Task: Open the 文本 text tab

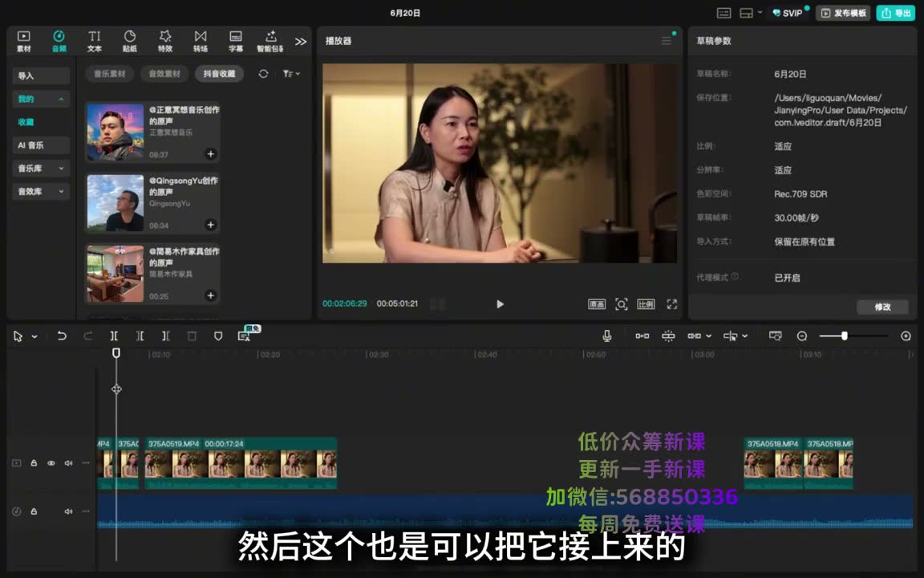Action: [x=95, y=41]
